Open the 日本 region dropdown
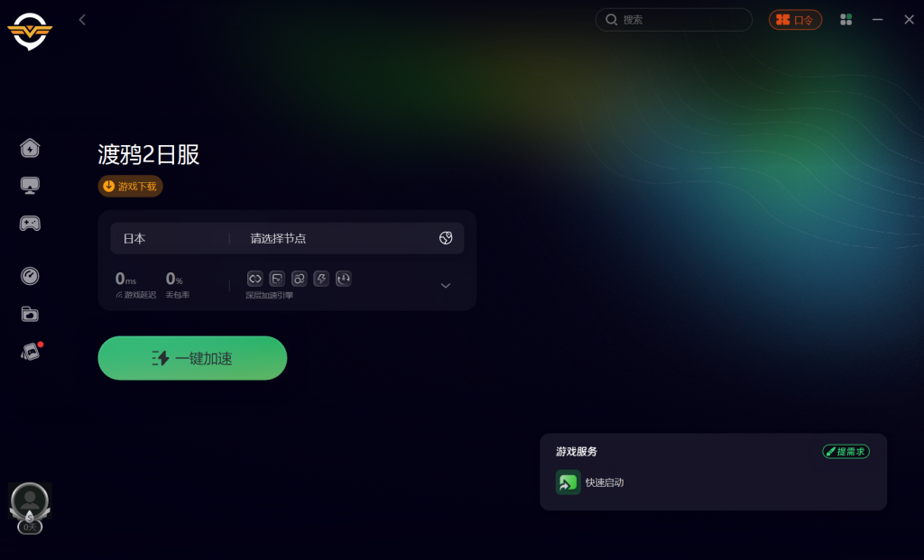This screenshot has height=560, width=924. 170,238
